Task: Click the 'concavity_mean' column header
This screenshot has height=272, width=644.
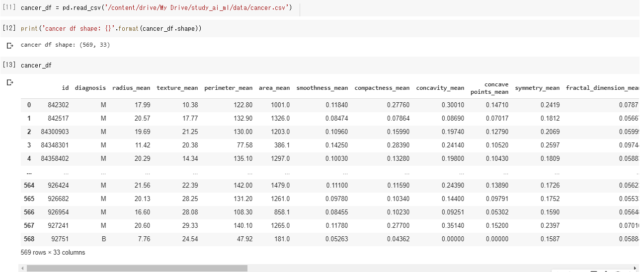Action: pos(440,88)
